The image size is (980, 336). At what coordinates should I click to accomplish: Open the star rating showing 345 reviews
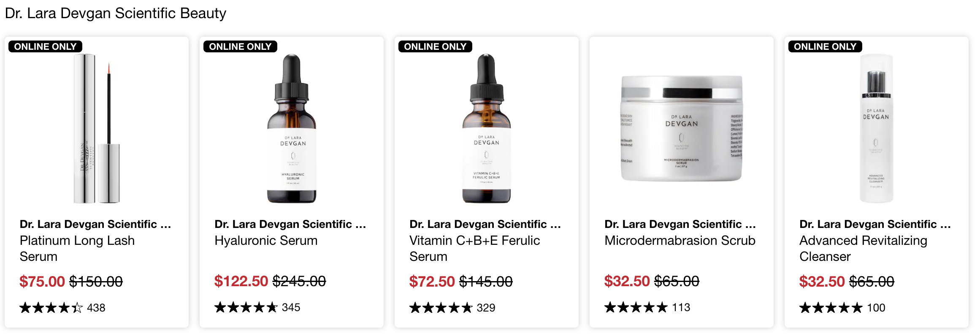[x=246, y=307]
